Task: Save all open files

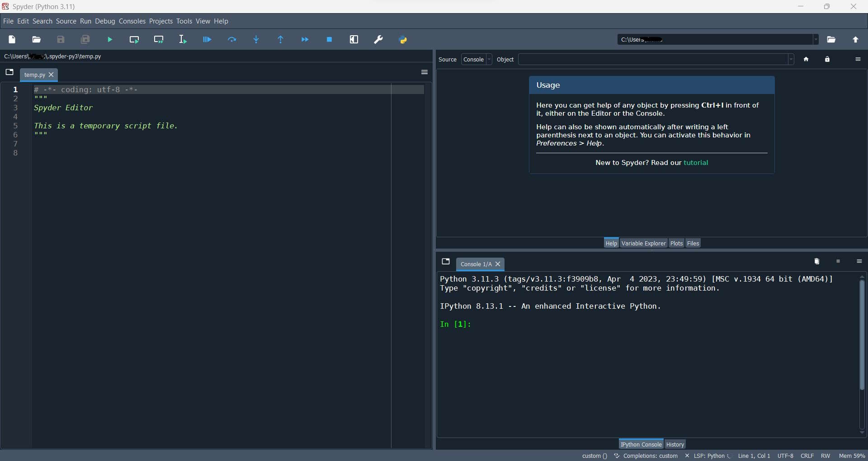Action: (x=85, y=39)
